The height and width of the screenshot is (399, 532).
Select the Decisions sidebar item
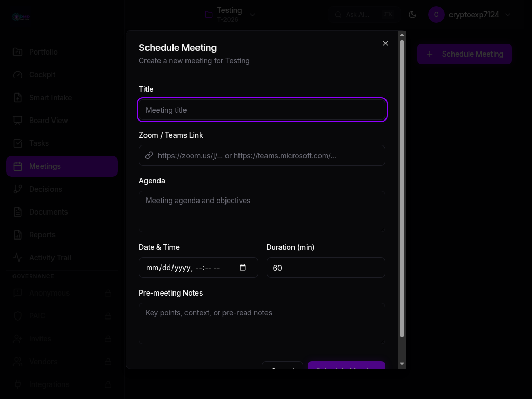tap(62, 189)
